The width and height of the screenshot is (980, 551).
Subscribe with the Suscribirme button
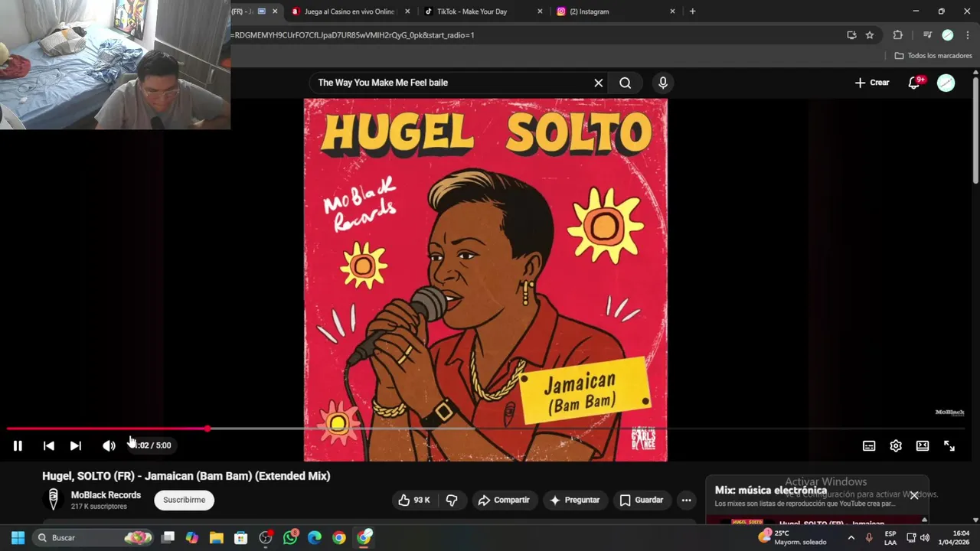pyautogui.click(x=185, y=500)
